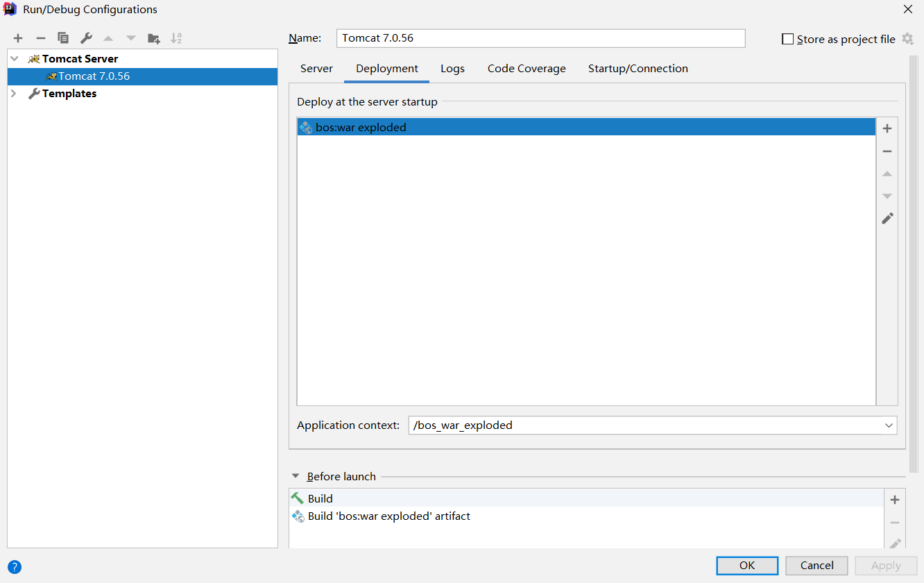Viewport: 924px width, 583px height.
Task: Switch to the Server tab
Action: (316, 69)
